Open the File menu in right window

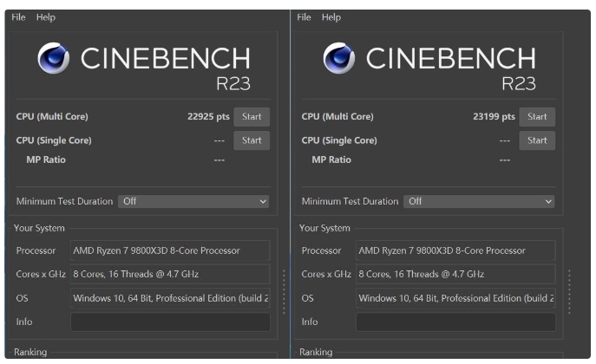point(304,17)
